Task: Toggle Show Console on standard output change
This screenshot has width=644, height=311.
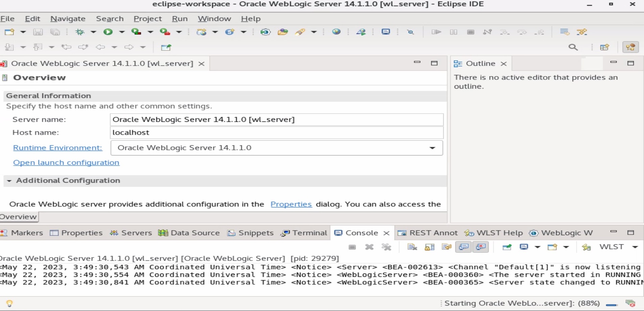Action: click(464, 247)
